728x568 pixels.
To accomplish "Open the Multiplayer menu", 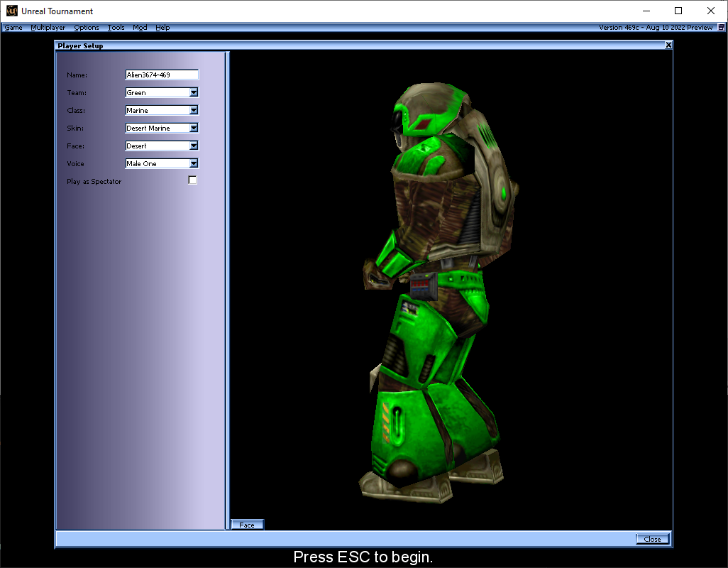I will click(x=48, y=28).
